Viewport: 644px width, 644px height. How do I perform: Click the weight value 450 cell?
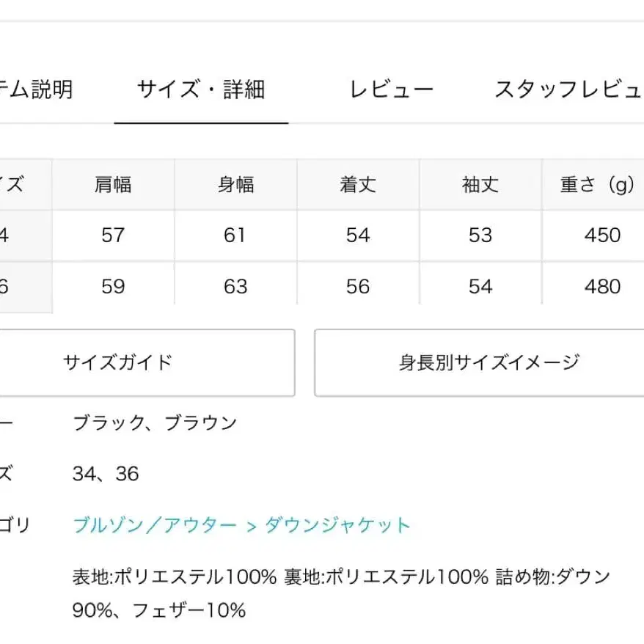pyautogui.click(x=602, y=235)
